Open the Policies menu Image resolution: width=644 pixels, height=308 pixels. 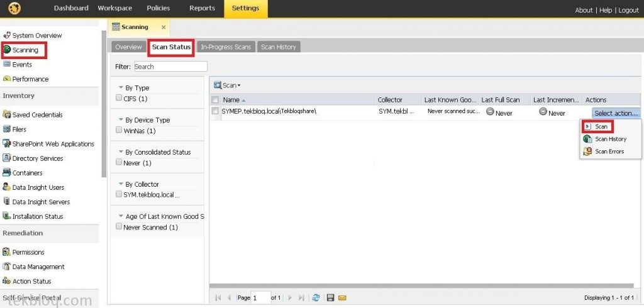(158, 8)
